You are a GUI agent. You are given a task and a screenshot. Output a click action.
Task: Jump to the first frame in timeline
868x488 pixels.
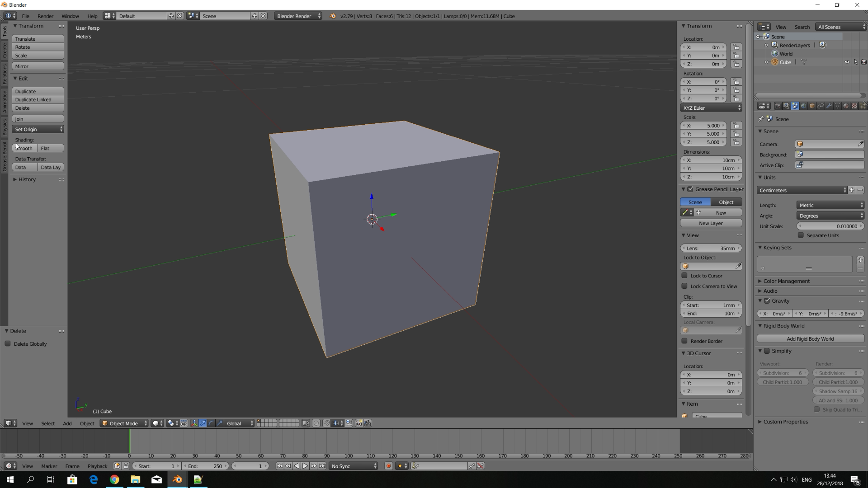click(280, 466)
